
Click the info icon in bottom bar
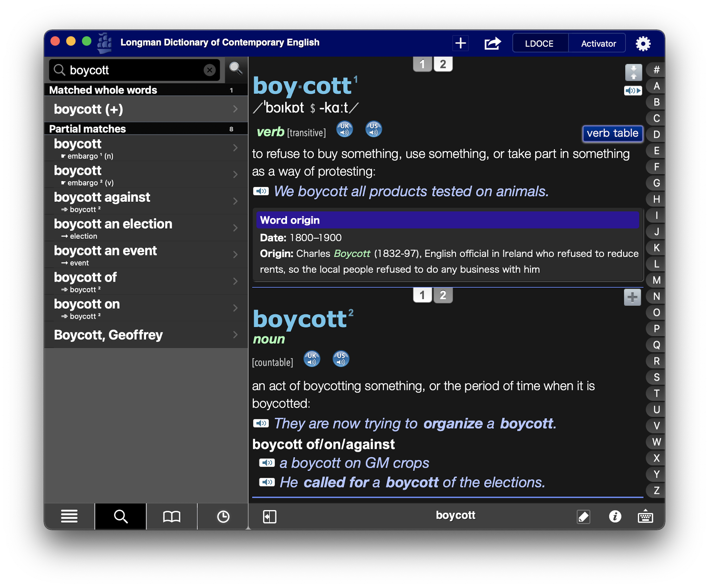coord(615,516)
